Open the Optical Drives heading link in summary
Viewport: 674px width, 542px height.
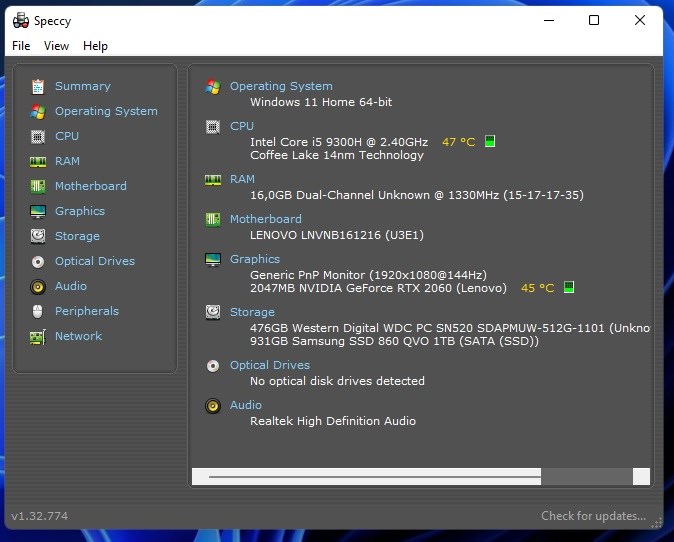(x=270, y=365)
